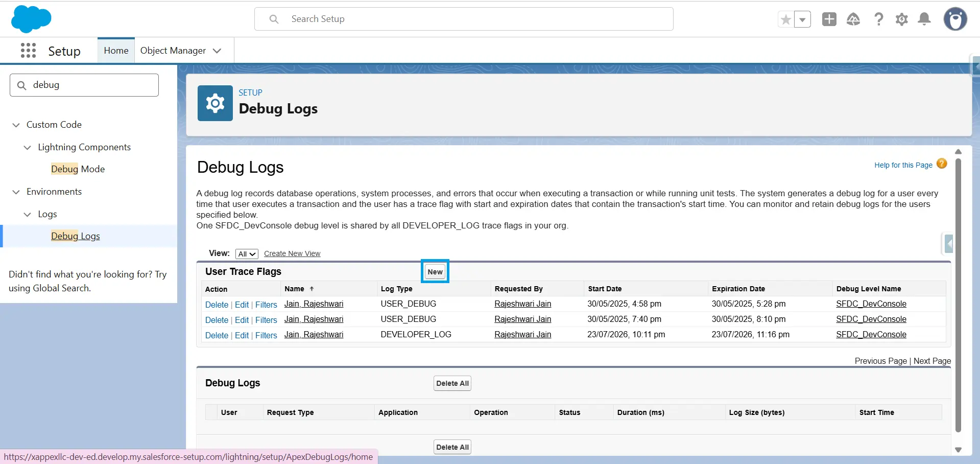Click the lower Delete All button

(452, 447)
